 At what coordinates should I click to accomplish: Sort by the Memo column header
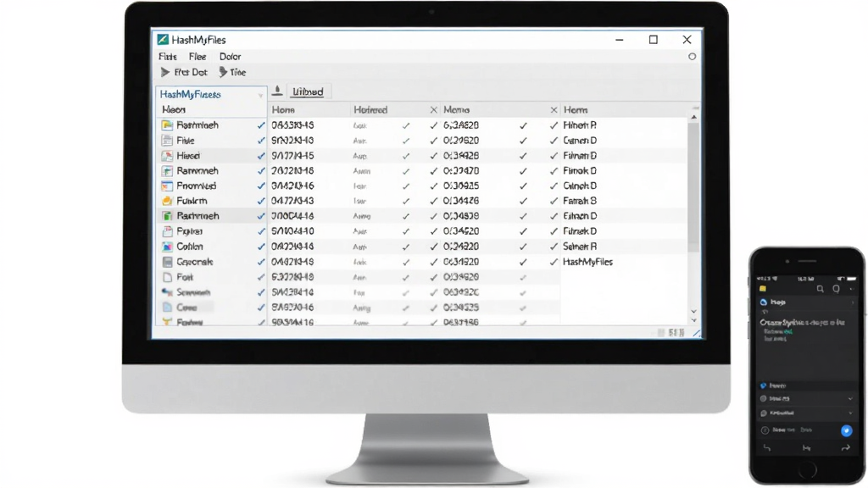[456, 110]
